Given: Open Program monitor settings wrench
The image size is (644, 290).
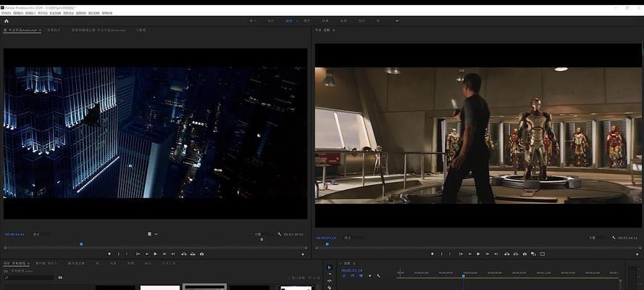Looking at the screenshot, I should tap(614, 237).
